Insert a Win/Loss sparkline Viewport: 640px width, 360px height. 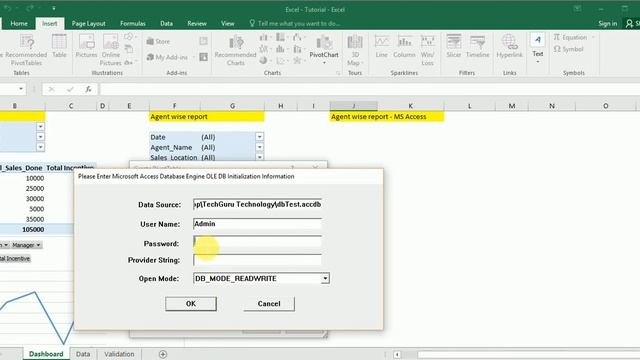(x=427, y=50)
